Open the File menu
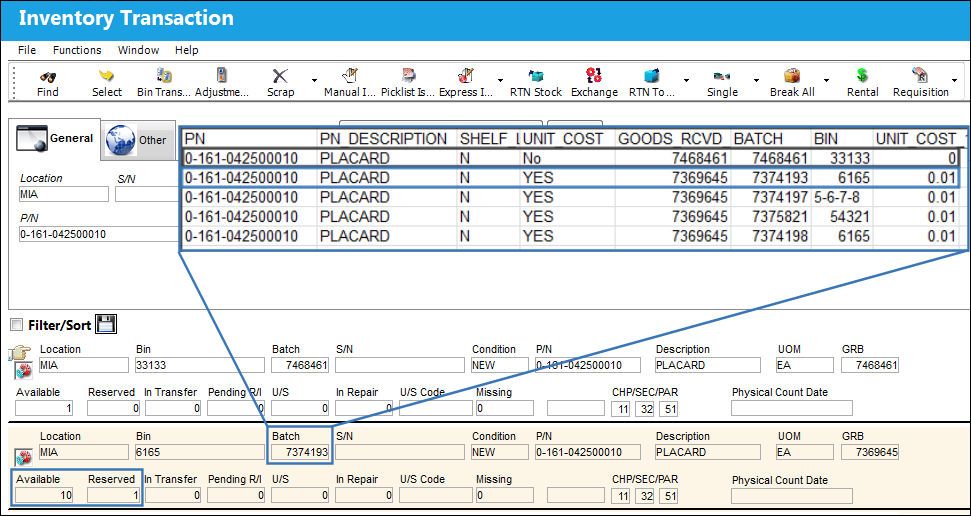 pos(27,50)
